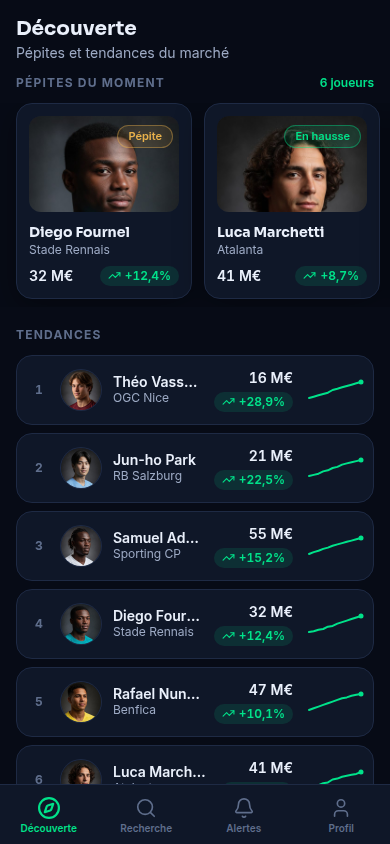Switch to the Recherche tab label
This screenshot has height=844, width=390.
coord(146,828)
